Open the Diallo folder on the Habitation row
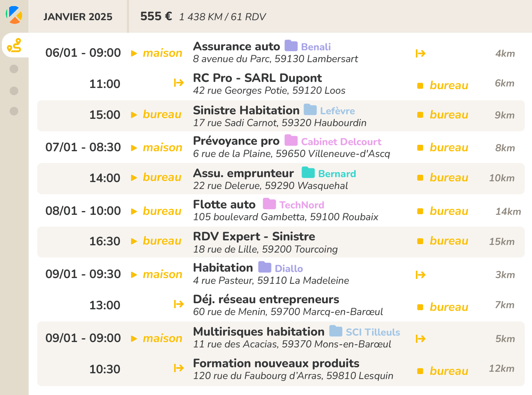 265,267
